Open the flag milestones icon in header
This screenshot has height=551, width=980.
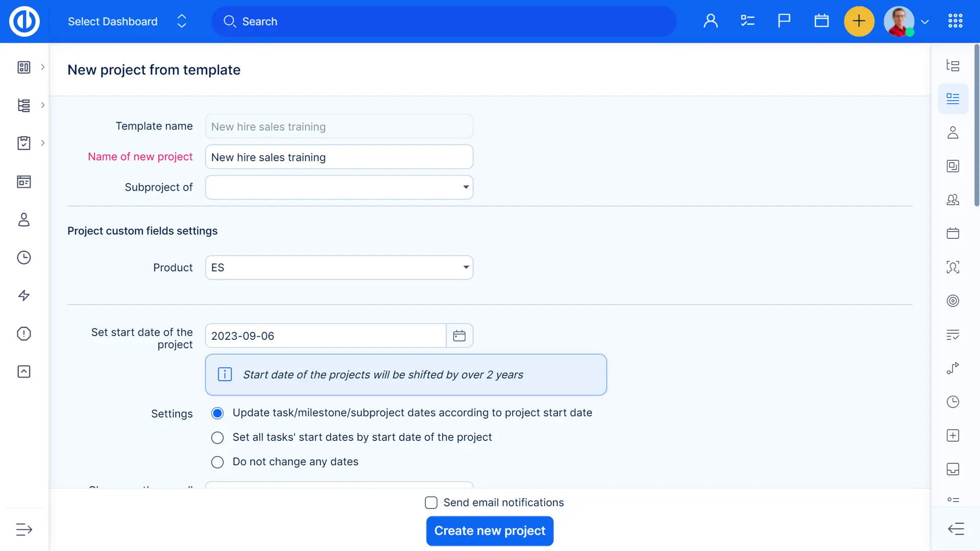coord(784,21)
